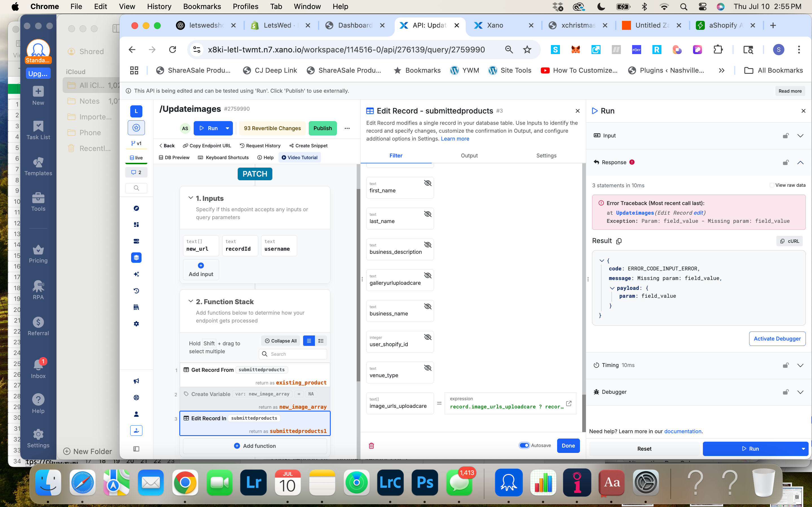Switch to the Output tab

pos(469,155)
